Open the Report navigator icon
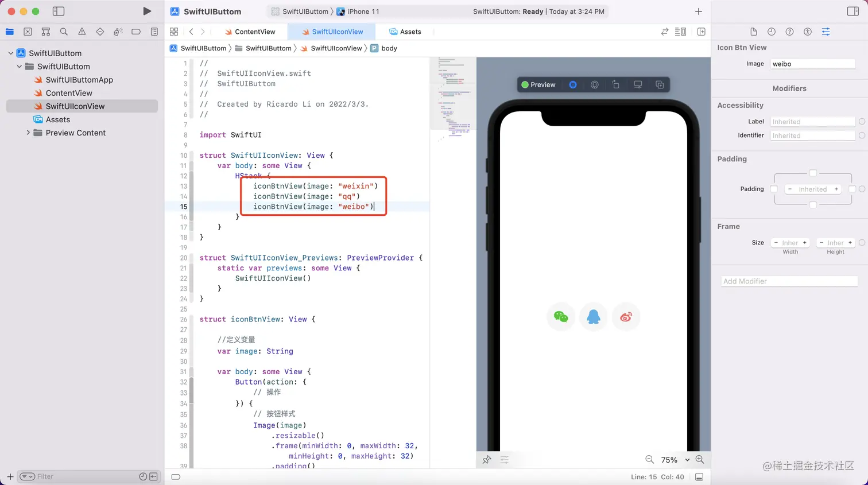The image size is (868, 485). 154,32
